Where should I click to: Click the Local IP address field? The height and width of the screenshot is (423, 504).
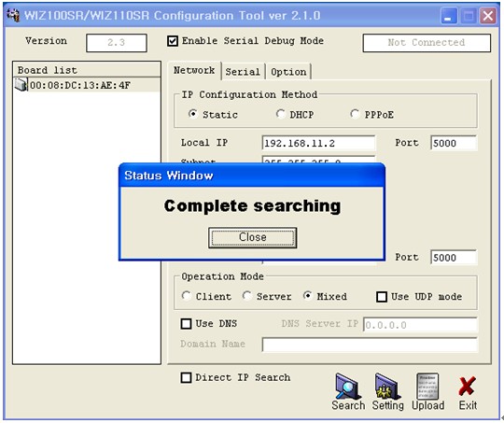318,143
